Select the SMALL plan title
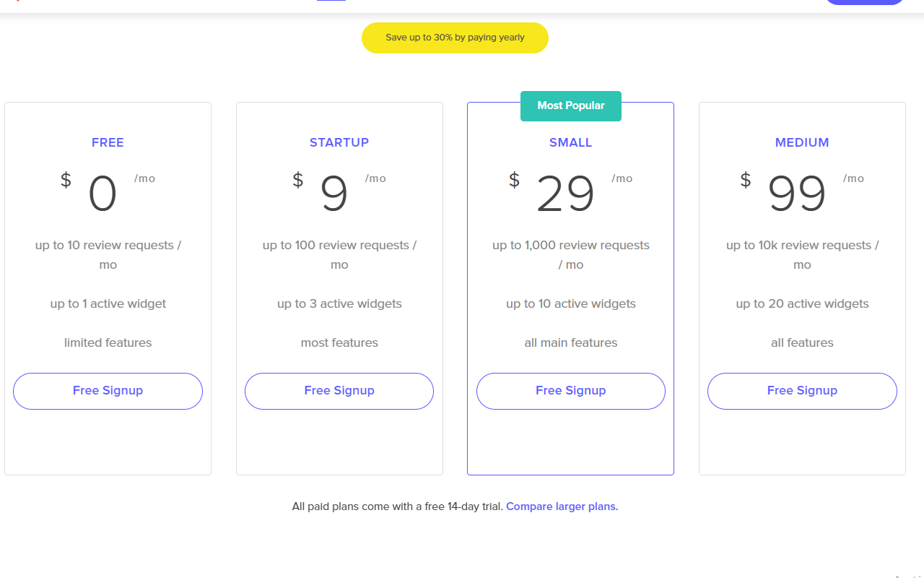This screenshot has height=578, width=924. pyautogui.click(x=570, y=142)
